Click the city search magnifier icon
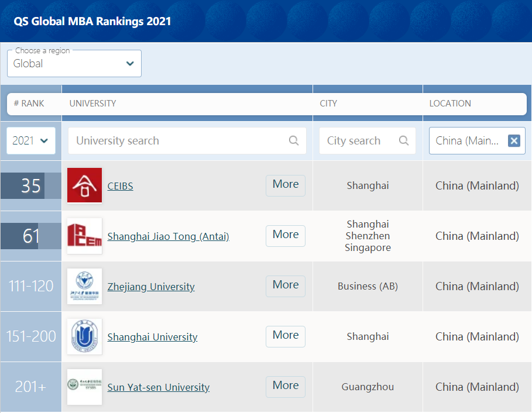 coord(404,140)
